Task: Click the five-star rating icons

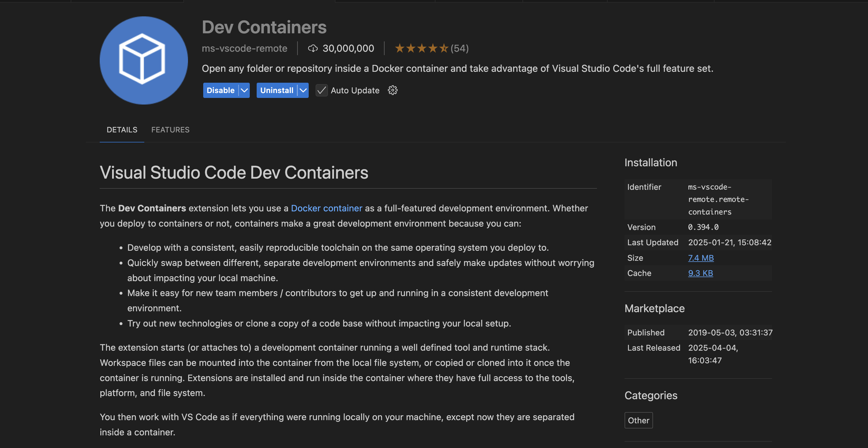Action: [421, 49]
